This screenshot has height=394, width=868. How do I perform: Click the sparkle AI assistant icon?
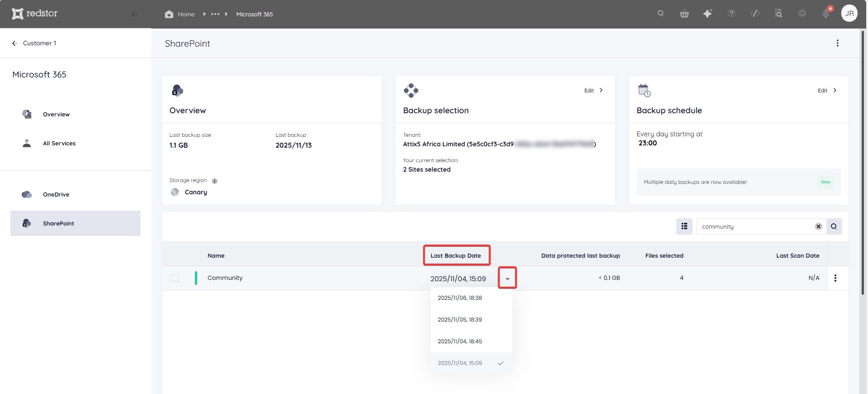click(708, 14)
